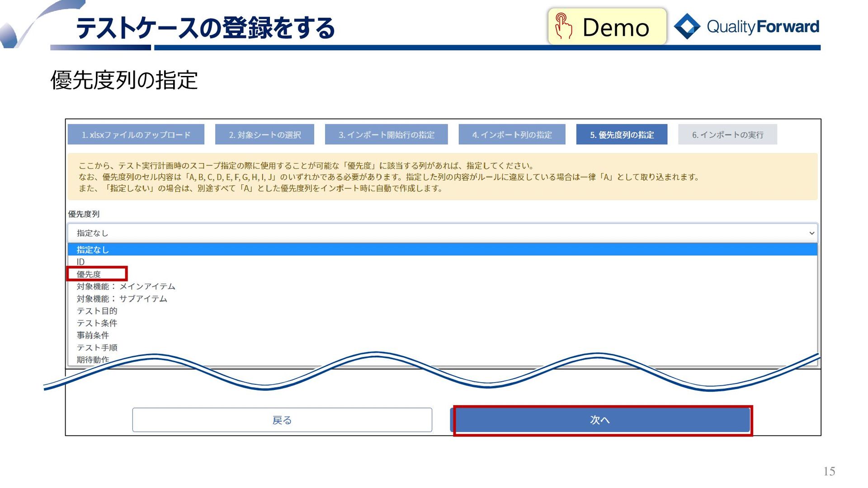Select 指定なし option in dropdown list
The image size is (868, 488).
click(93, 249)
